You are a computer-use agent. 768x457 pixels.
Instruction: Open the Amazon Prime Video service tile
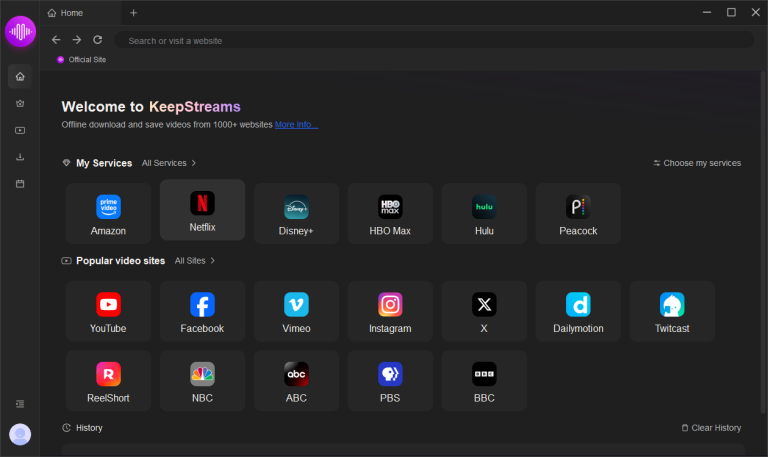pos(108,214)
